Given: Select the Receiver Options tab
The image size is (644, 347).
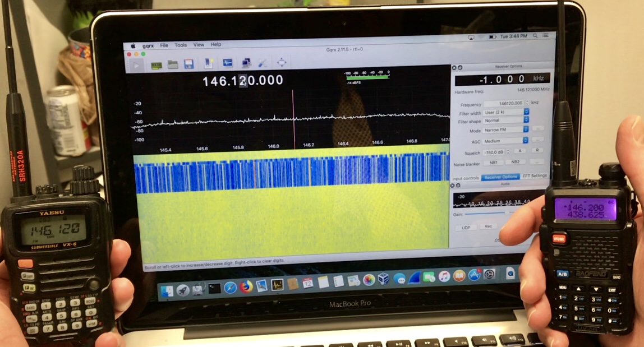Looking at the screenshot, I should point(500,177).
